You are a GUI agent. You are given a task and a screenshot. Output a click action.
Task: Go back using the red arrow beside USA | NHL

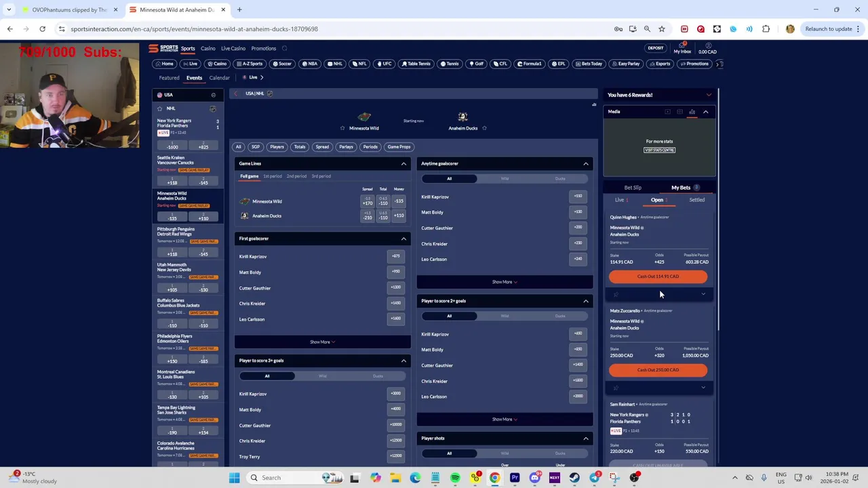[236, 94]
